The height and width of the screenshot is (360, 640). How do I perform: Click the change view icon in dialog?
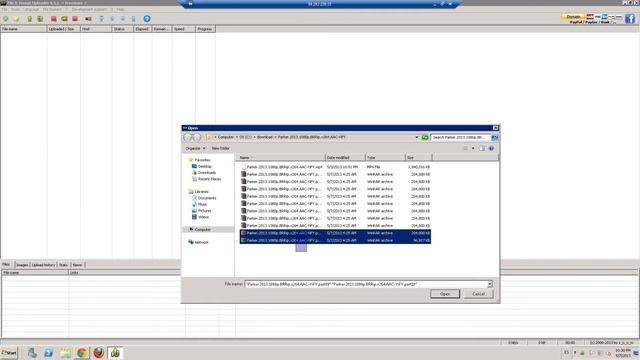coord(465,149)
